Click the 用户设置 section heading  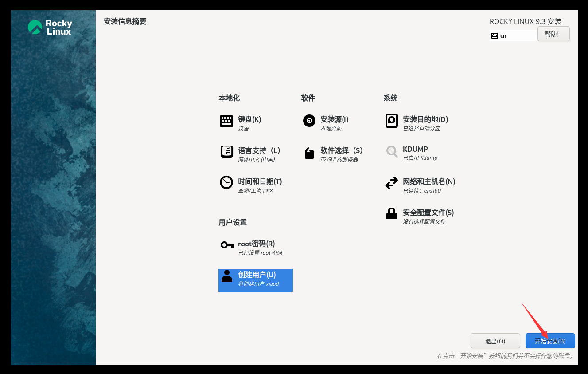pos(233,222)
